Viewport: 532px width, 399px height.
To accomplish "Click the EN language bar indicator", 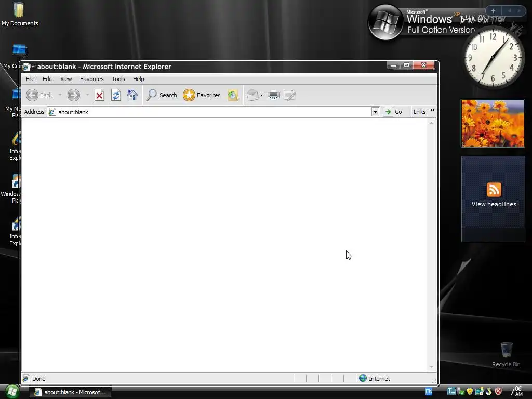I will coord(429,392).
